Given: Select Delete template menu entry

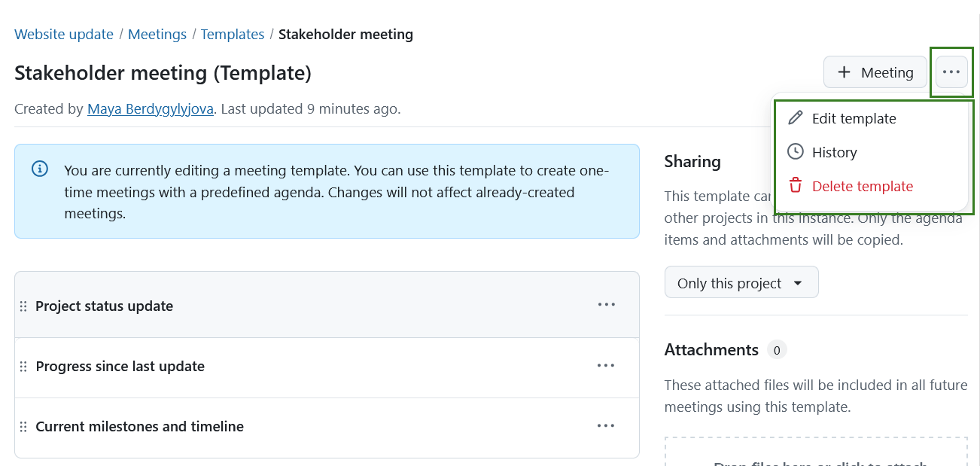Looking at the screenshot, I should point(862,186).
